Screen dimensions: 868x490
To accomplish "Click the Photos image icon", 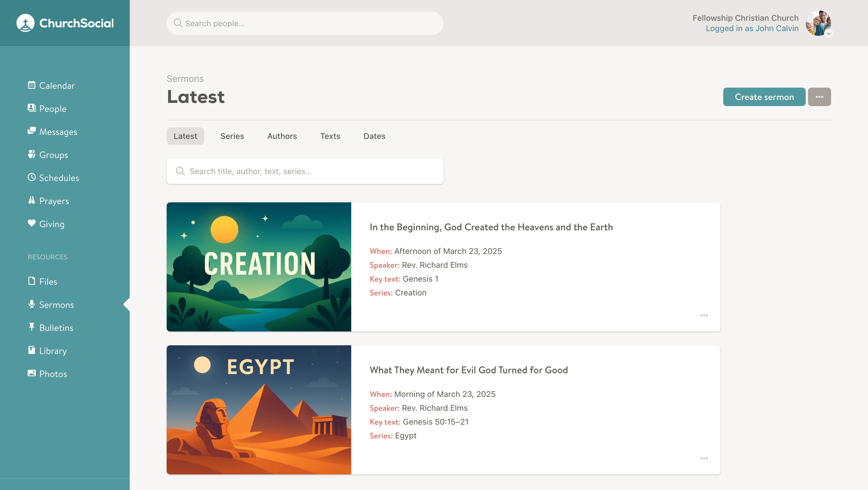I will pyautogui.click(x=31, y=373).
